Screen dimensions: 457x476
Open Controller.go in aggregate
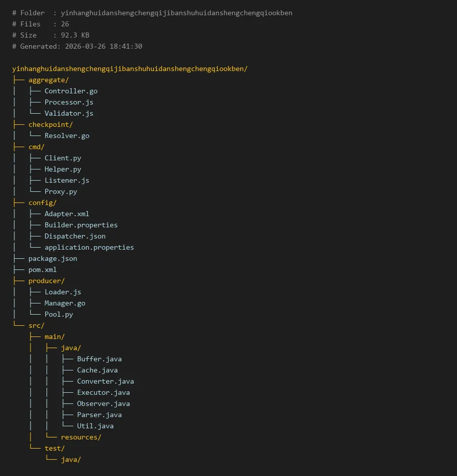point(71,91)
